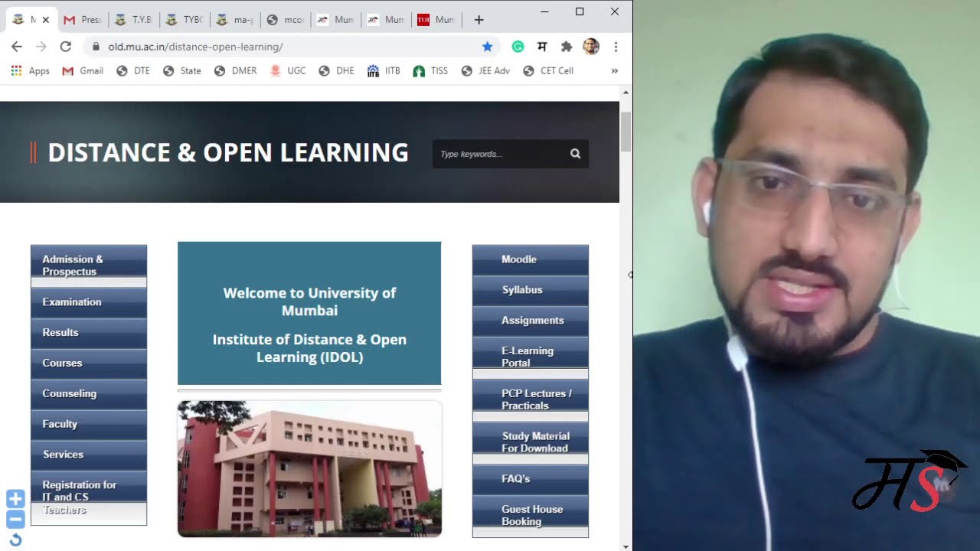Click the browser back arrow
This screenshot has height=551, width=980.
point(17,47)
